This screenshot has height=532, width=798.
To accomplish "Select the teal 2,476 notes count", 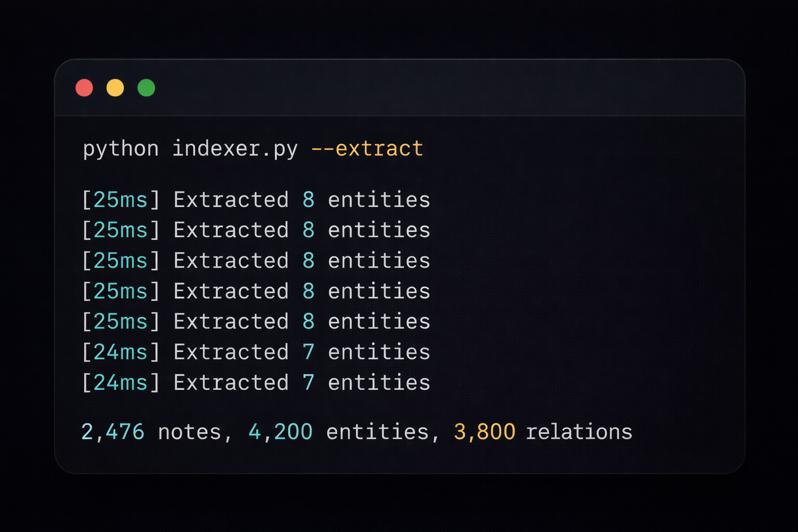I will click(113, 431).
